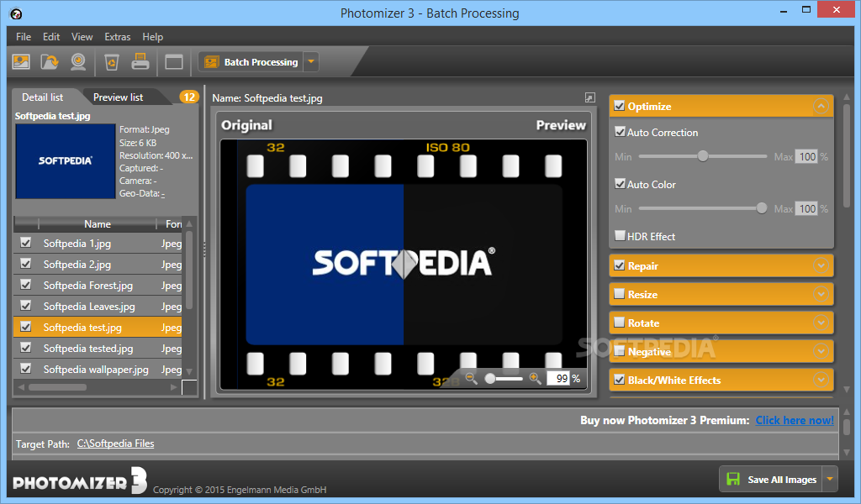Open the Batch Processing mode dropdown arrow
Screen dimensions: 861x504
(x=311, y=62)
